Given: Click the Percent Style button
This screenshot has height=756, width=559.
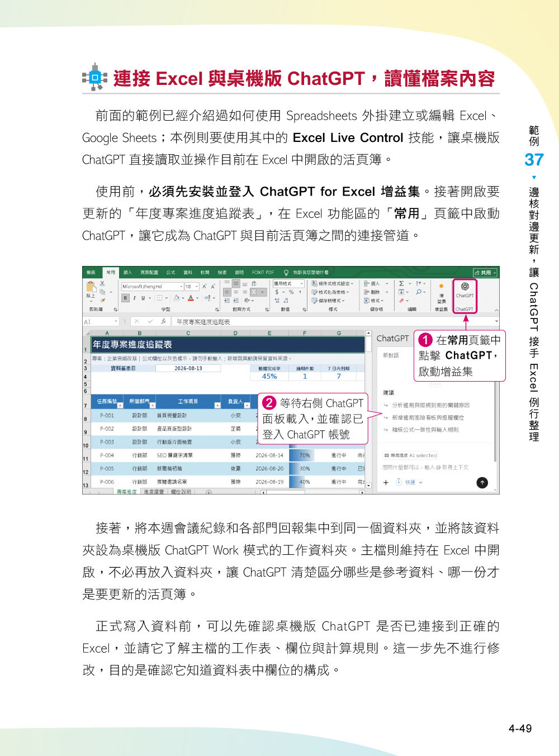Looking at the screenshot, I should tap(291, 292).
